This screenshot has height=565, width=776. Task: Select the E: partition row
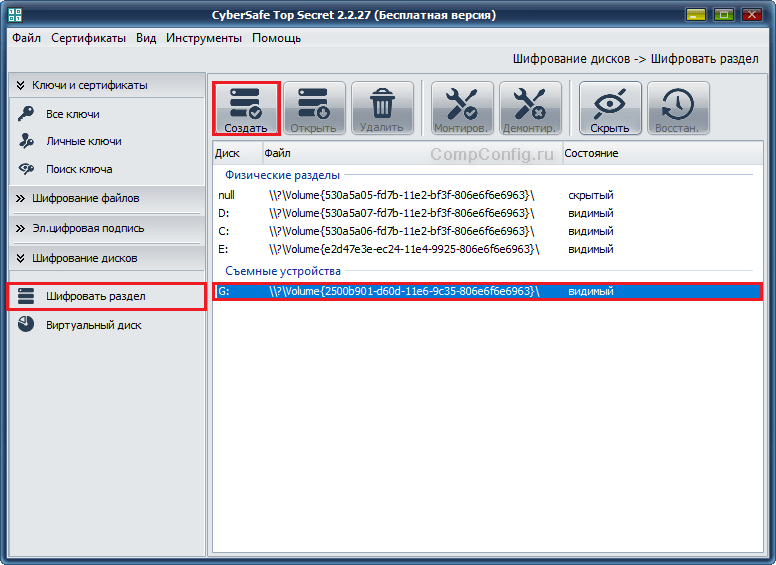tap(488, 249)
